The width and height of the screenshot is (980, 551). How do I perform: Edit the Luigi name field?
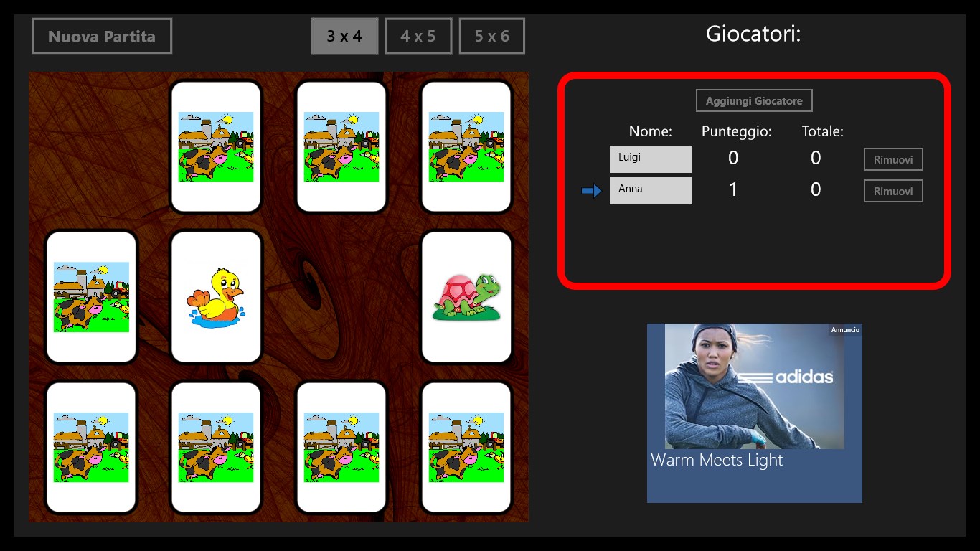click(651, 159)
